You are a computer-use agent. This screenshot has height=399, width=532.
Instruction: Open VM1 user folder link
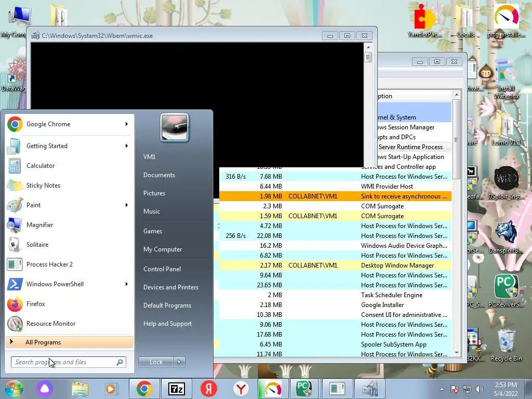coord(149,157)
